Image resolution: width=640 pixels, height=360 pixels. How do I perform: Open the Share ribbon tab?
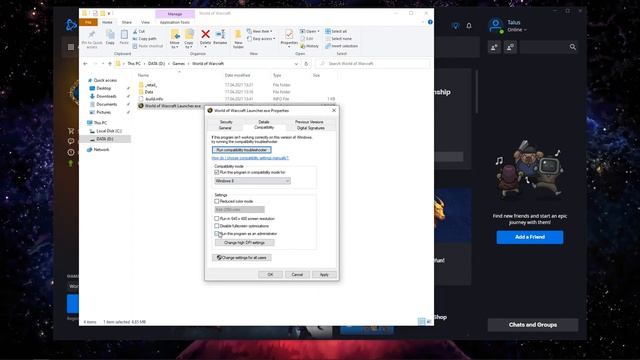[127, 22]
